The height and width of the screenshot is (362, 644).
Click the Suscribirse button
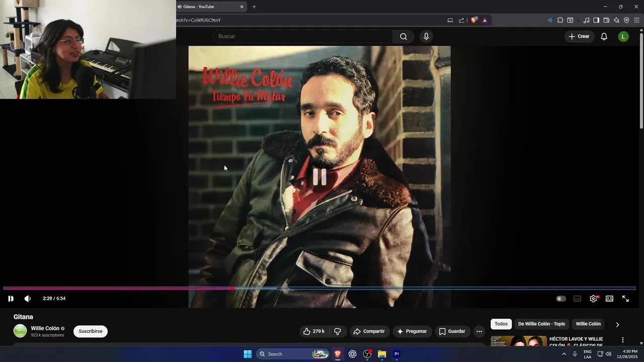pyautogui.click(x=91, y=331)
